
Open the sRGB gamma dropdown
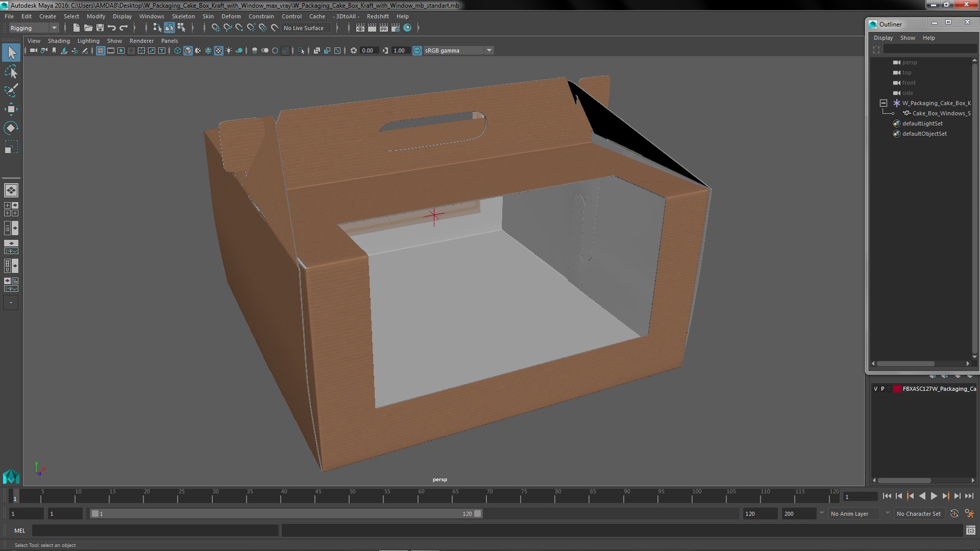coord(488,51)
